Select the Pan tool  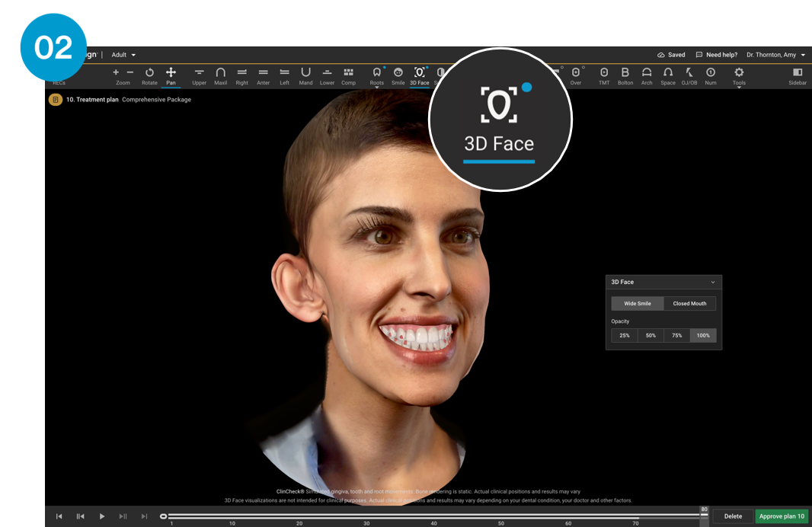click(x=171, y=75)
